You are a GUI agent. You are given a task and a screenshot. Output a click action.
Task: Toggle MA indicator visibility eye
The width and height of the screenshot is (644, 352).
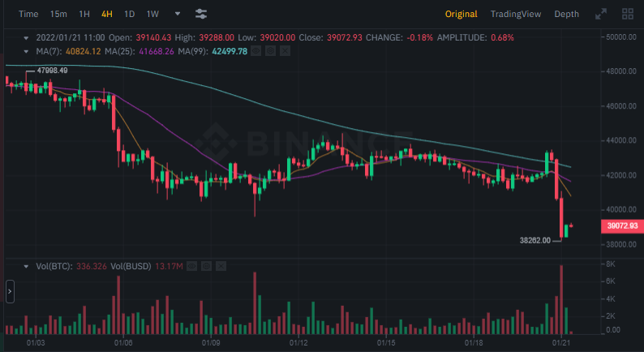256,51
